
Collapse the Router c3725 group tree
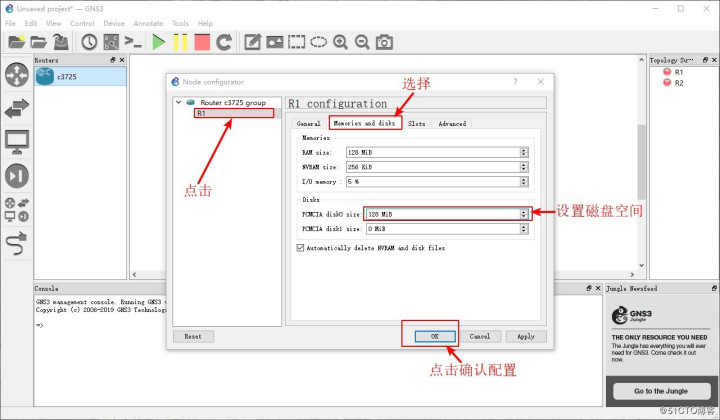179,102
